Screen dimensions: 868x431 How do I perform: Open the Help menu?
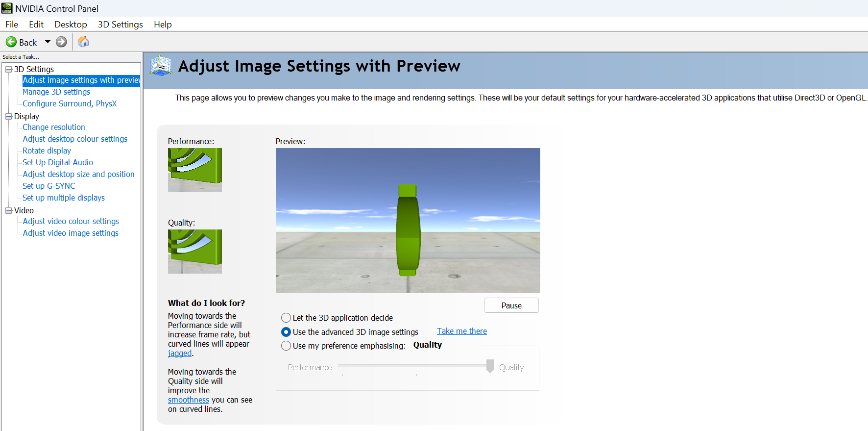pos(163,25)
